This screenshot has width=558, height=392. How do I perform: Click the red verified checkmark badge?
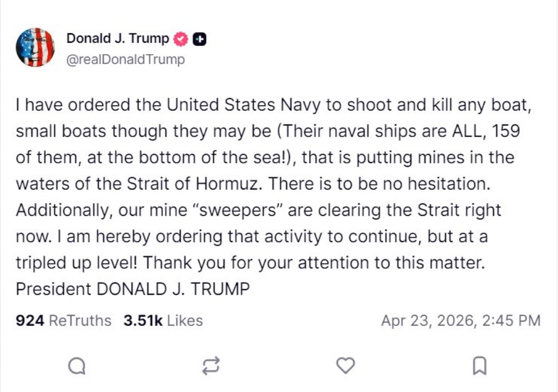(180, 39)
